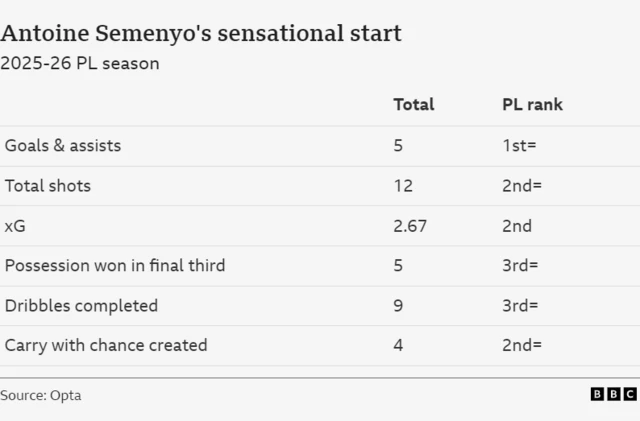Image resolution: width=640 pixels, height=421 pixels.
Task: Click the 'Source: Opta' footer text
Action: point(41,395)
